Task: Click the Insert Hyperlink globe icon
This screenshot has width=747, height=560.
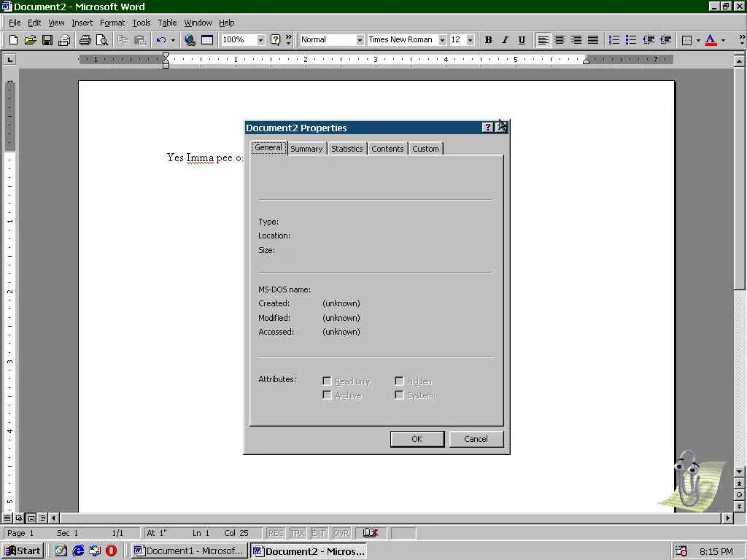Action: pos(190,40)
